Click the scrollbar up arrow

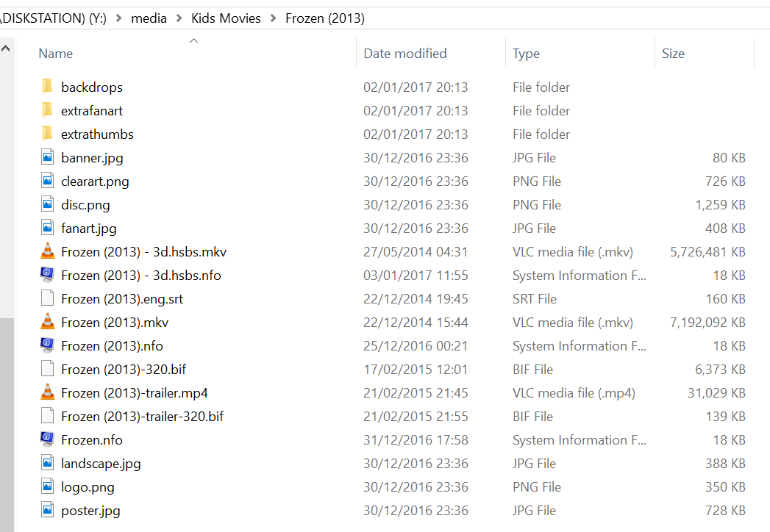coord(6,47)
